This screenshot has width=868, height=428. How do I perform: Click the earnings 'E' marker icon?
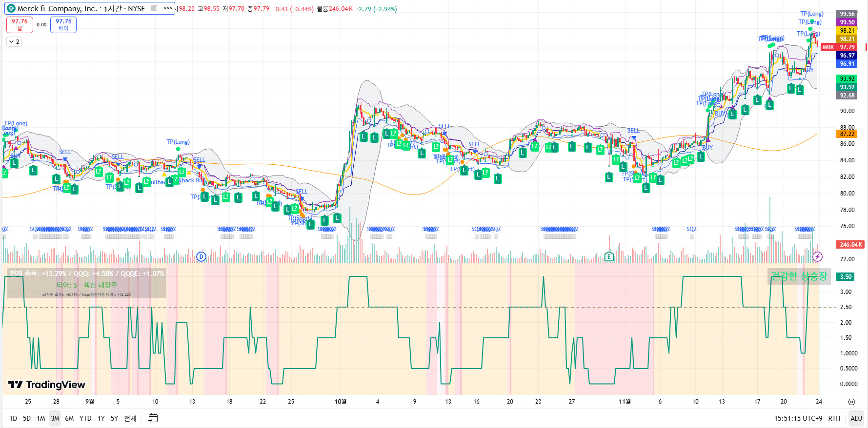click(608, 256)
